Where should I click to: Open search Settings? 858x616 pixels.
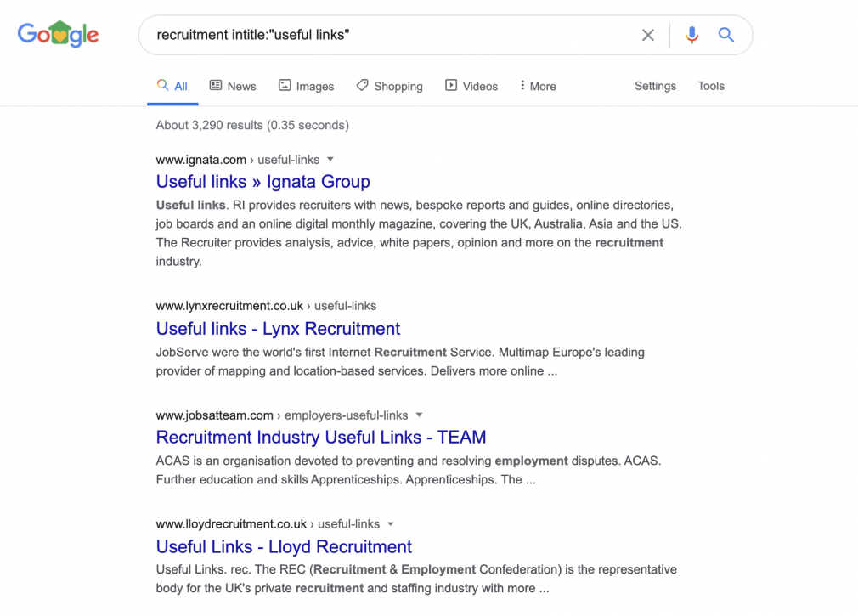(x=655, y=86)
